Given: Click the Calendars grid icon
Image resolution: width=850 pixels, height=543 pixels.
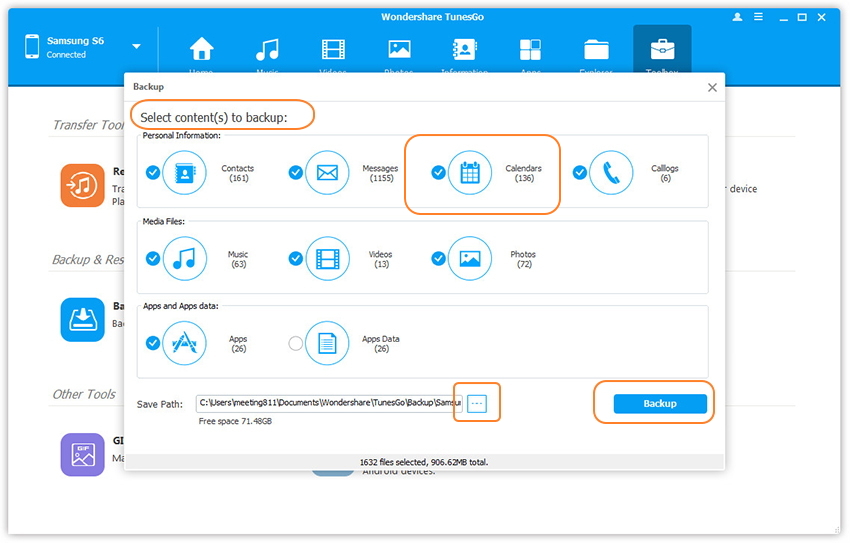Looking at the screenshot, I should (469, 173).
